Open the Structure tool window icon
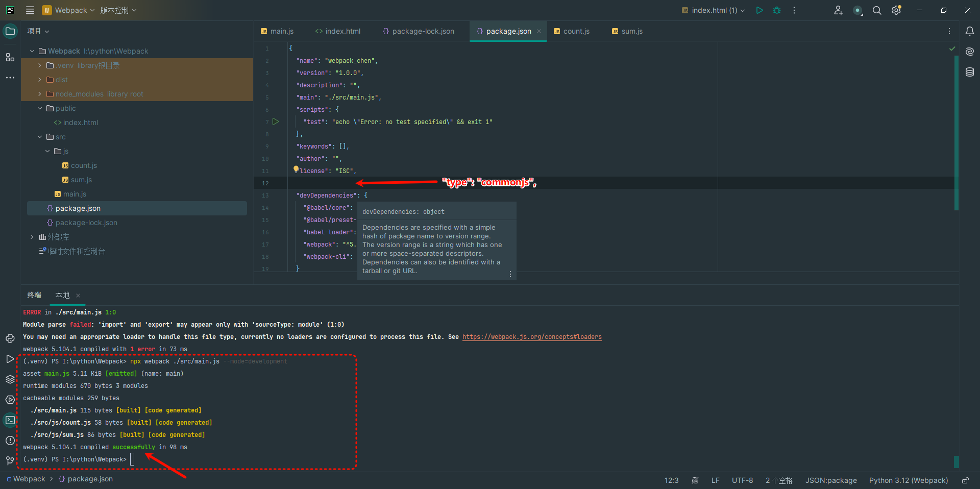 pos(10,57)
